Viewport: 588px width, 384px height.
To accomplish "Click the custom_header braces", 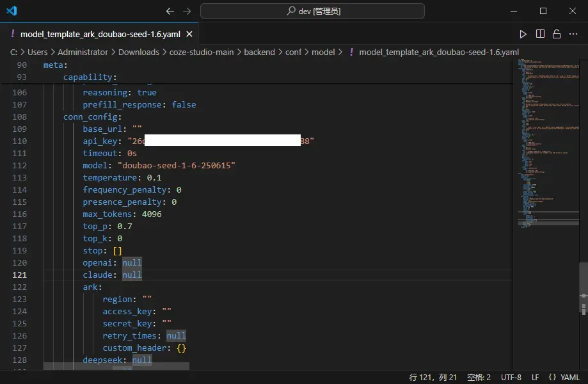I will pyautogui.click(x=182, y=348).
